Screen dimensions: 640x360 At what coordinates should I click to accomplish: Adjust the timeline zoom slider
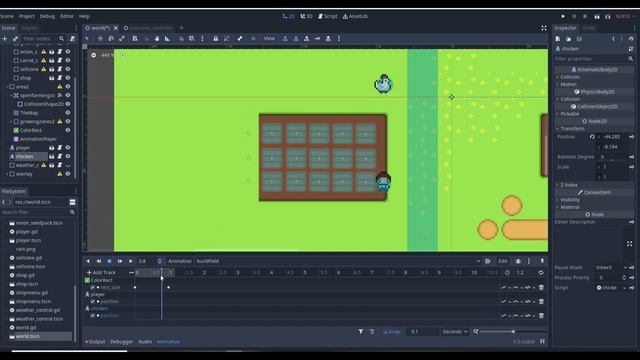click(513, 331)
